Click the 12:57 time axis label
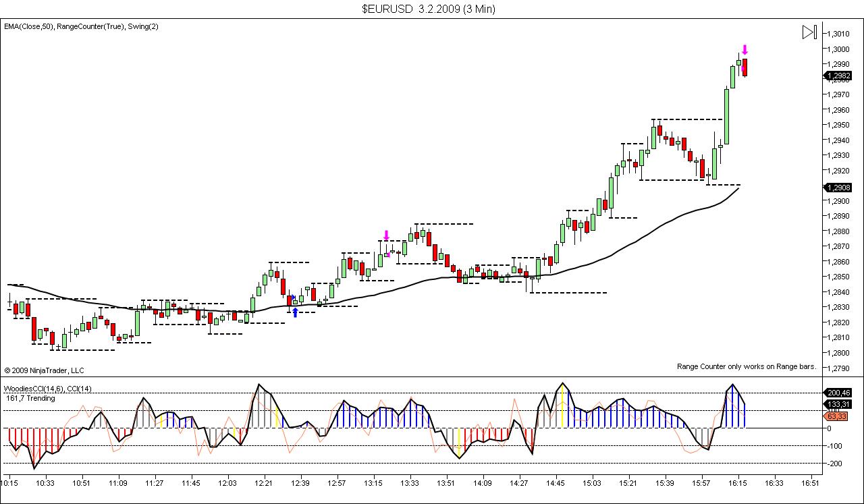The width and height of the screenshot is (864, 504). [337, 483]
